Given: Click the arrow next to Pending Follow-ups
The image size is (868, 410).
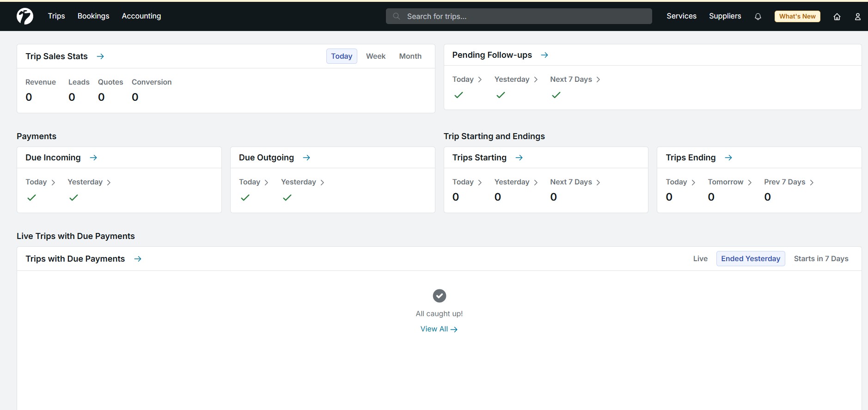Looking at the screenshot, I should (x=544, y=55).
